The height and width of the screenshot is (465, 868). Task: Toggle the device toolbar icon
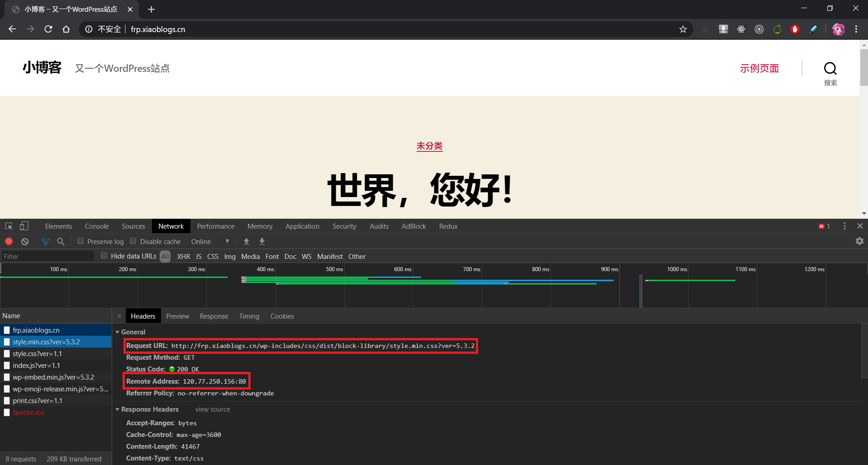click(x=24, y=226)
